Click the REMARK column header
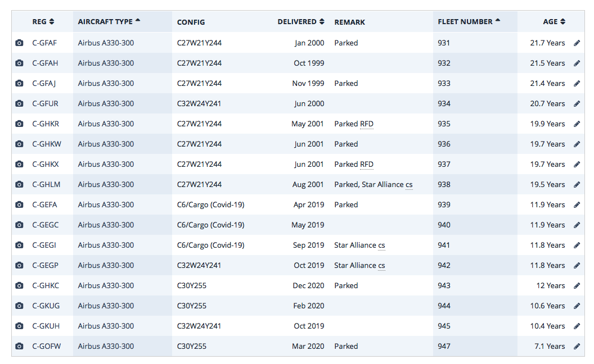This screenshot has width=594, height=364. click(x=349, y=22)
